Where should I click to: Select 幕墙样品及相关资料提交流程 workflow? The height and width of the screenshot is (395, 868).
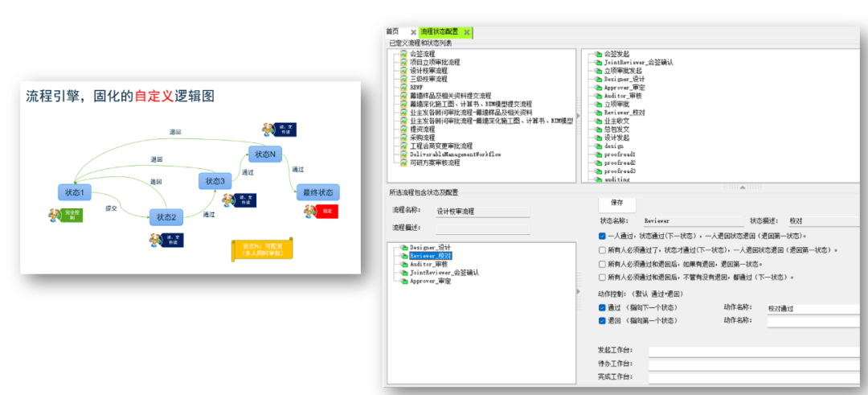click(x=451, y=96)
